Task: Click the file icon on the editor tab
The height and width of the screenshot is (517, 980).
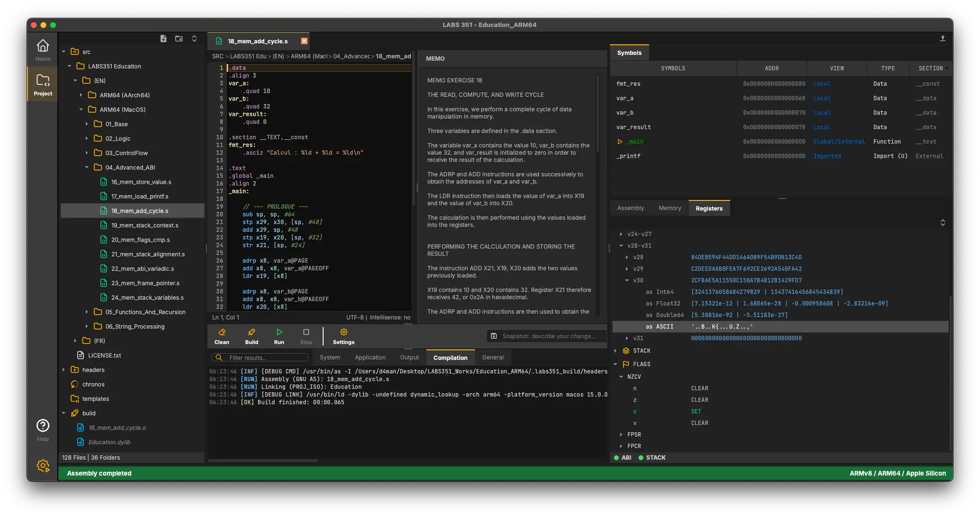Action: [x=219, y=41]
